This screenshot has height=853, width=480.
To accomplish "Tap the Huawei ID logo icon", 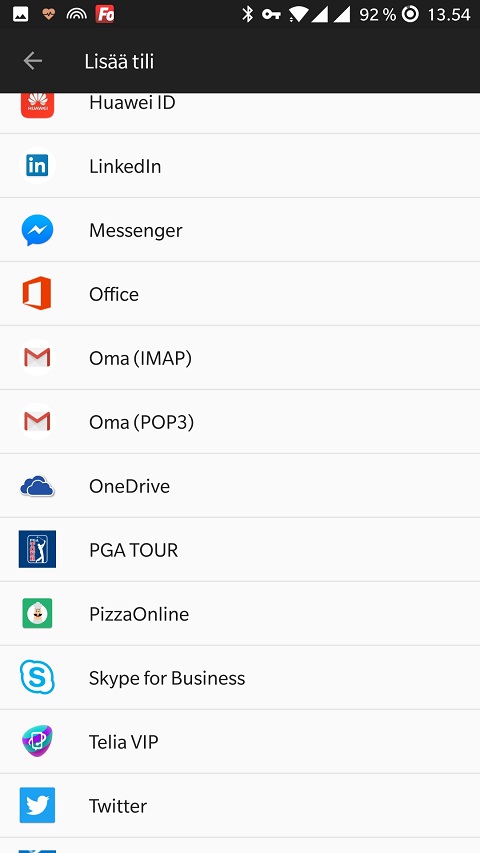I will (37, 104).
